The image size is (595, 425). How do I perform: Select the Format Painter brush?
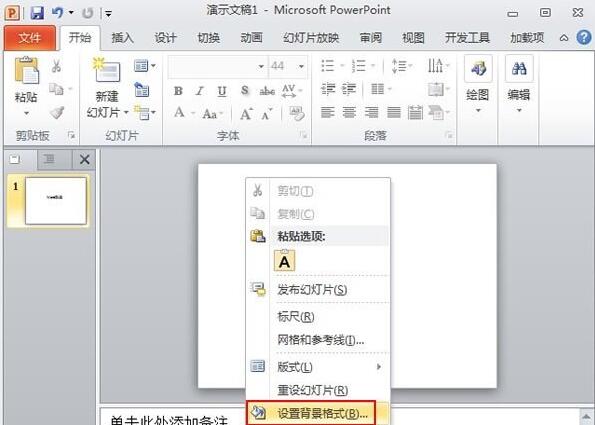pyautogui.click(x=57, y=112)
